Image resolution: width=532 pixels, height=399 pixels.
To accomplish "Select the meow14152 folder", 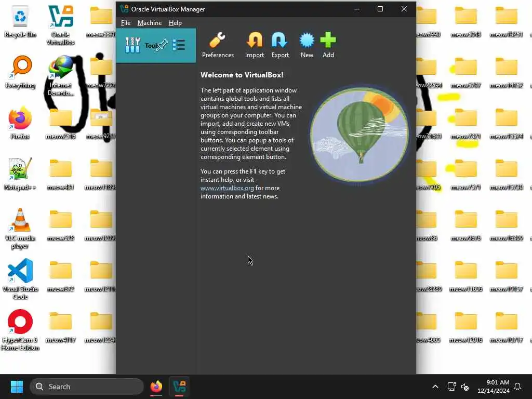I will [x=506, y=72].
